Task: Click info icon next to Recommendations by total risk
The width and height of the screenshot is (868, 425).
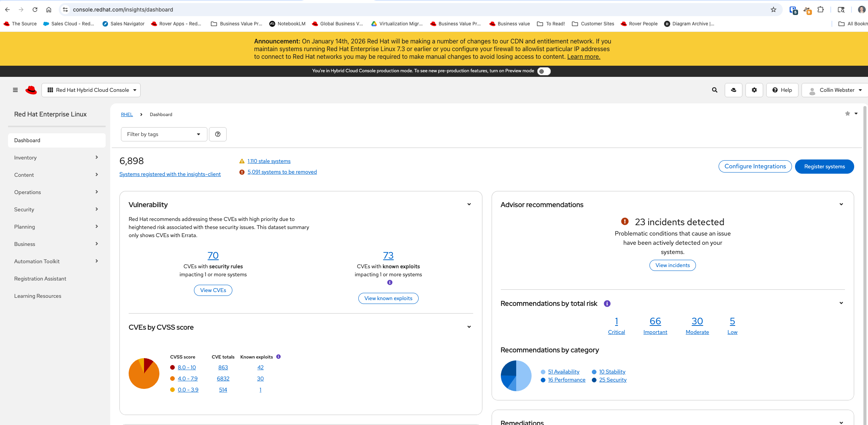Action: tap(607, 304)
